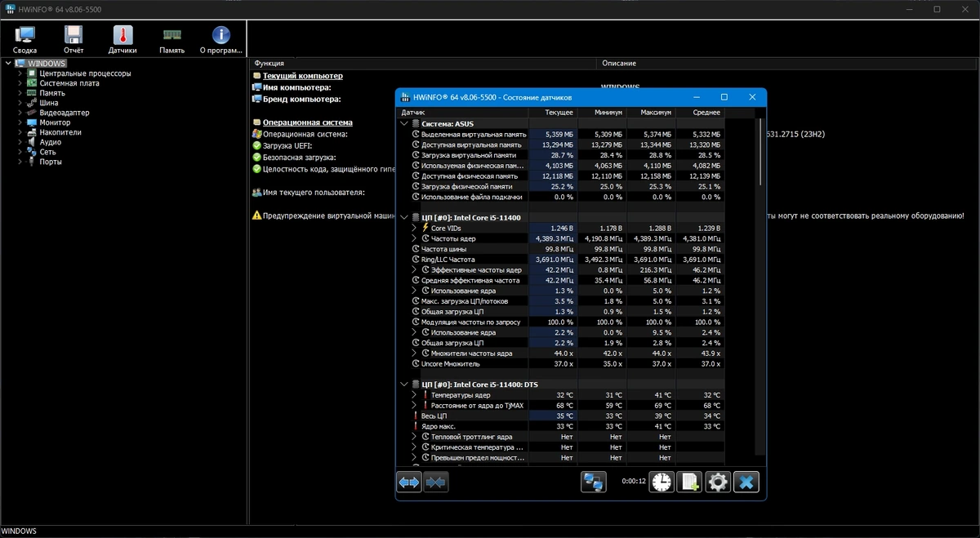The image size is (980, 538).
Task: Select Весь ЦП temperature row
Action: (x=561, y=416)
